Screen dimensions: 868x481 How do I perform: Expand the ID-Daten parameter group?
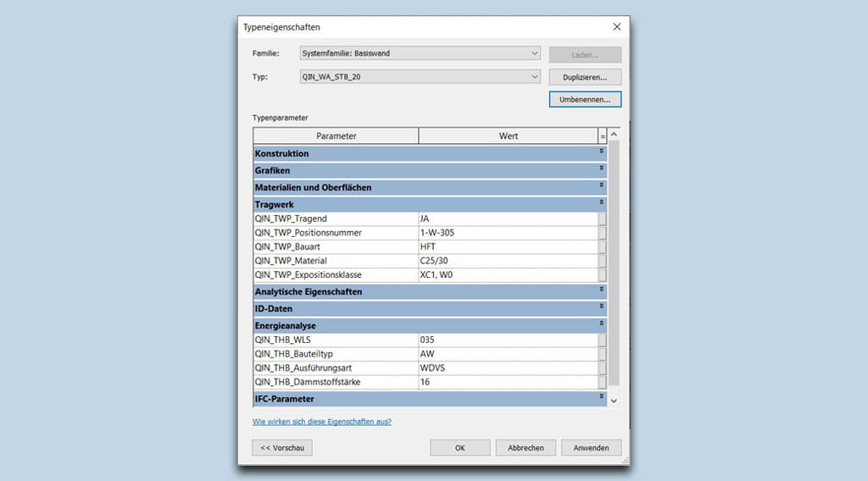pos(602,308)
